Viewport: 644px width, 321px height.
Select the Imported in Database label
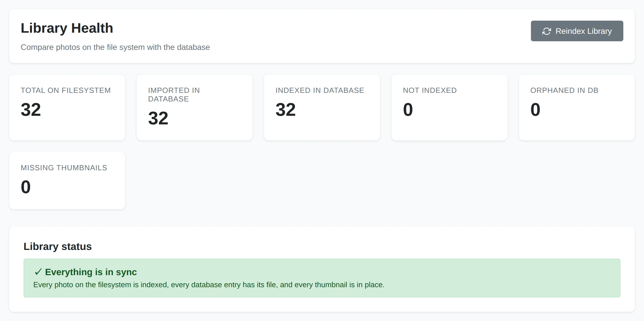pos(174,95)
